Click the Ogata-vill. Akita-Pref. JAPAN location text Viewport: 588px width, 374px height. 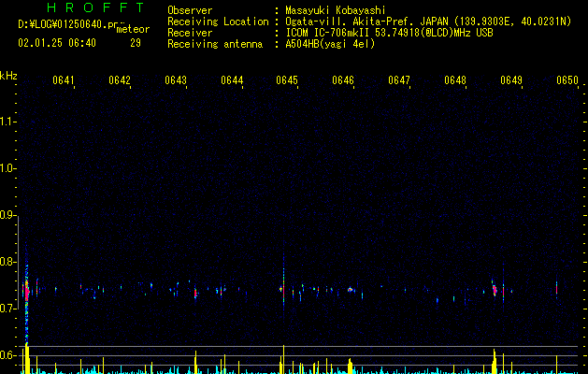pyautogui.click(x=428, y=22)
